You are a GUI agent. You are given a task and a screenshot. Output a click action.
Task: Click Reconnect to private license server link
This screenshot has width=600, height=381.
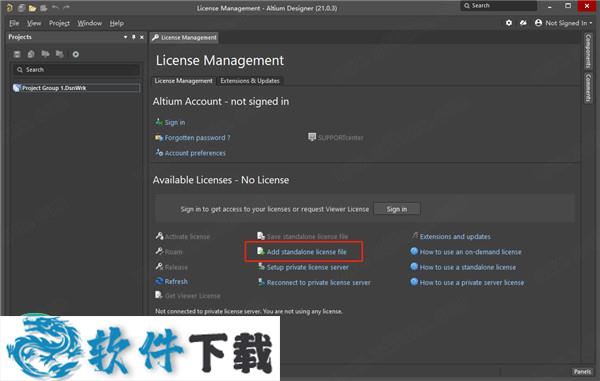coord(318,282)
